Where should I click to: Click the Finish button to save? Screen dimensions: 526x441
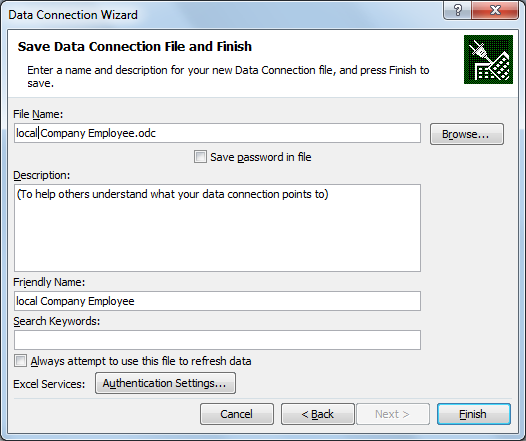coord(474,414)
